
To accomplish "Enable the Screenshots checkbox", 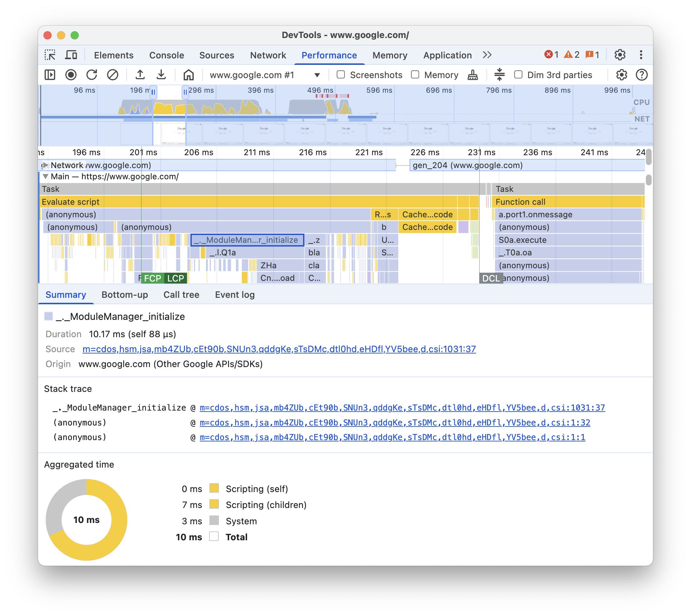I will [x=341, y=75].
